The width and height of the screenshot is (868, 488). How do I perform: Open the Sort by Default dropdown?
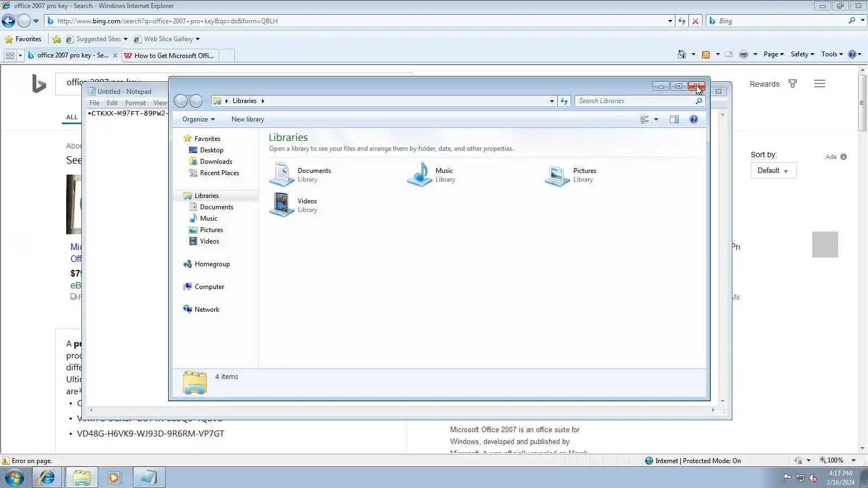[774, 171]
